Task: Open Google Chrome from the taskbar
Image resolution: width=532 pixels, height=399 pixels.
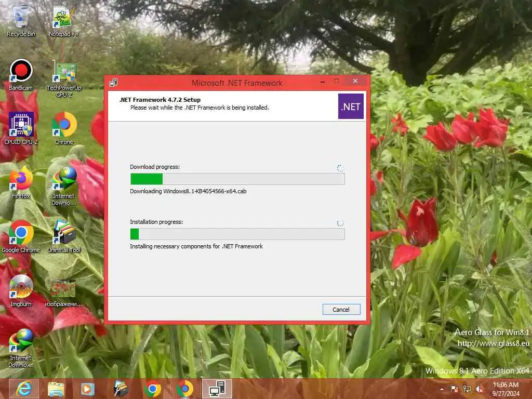Action: [153, 389]
